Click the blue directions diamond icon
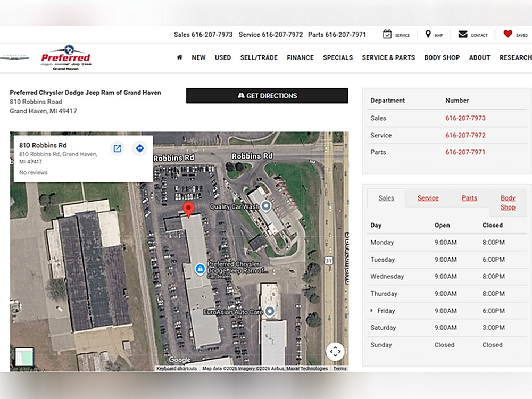532x399 pixels. (x=139, y=148)
